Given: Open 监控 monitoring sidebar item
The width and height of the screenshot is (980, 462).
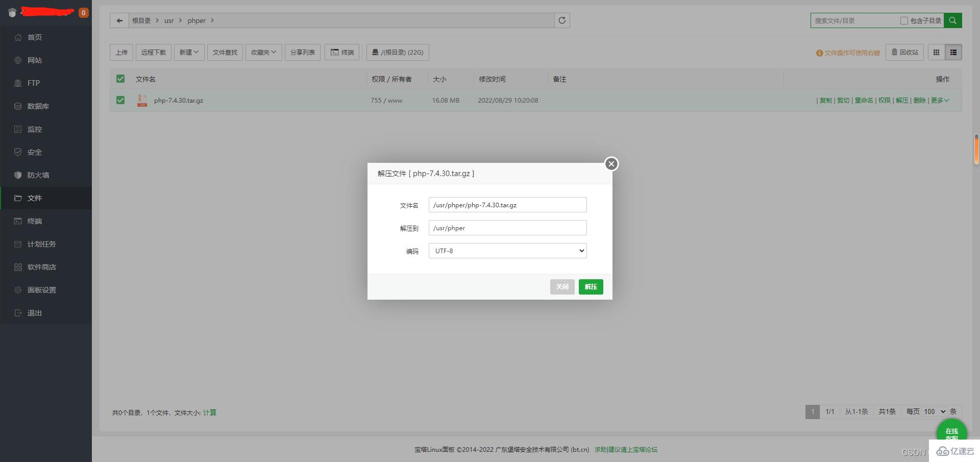Looking at the screenshot, I should point(46,129).
